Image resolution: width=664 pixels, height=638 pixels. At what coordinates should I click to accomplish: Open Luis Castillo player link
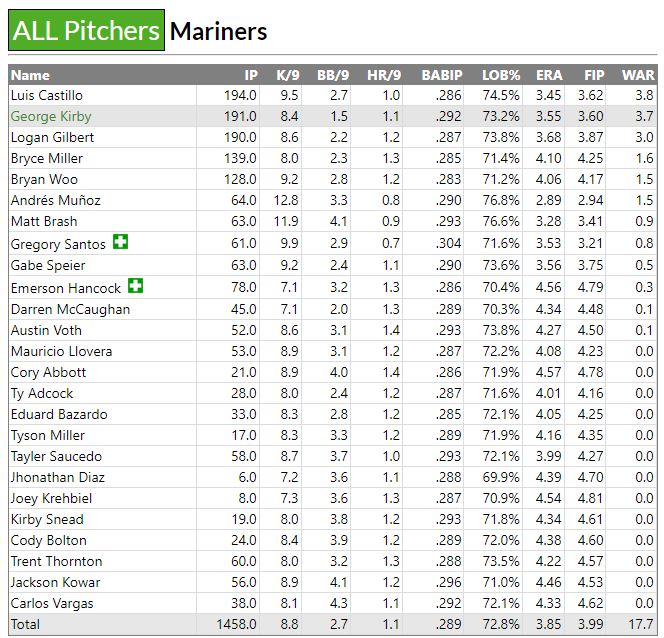(x=46, y=95)
